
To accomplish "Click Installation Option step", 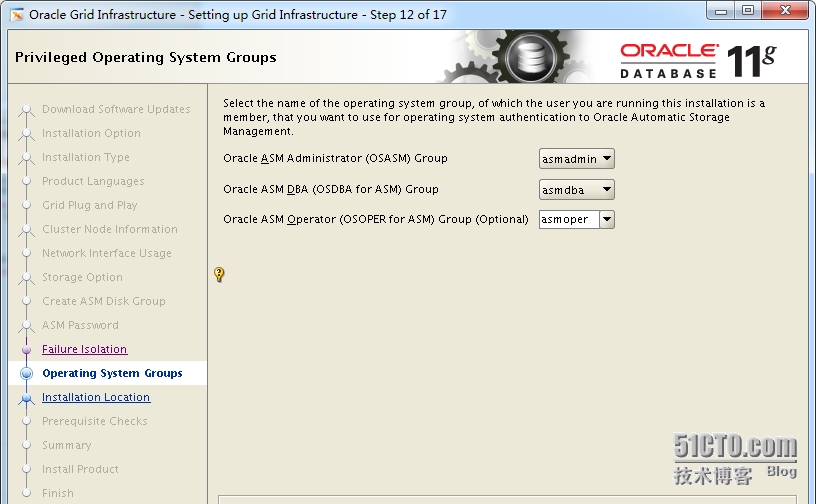I will click(91, 133).
